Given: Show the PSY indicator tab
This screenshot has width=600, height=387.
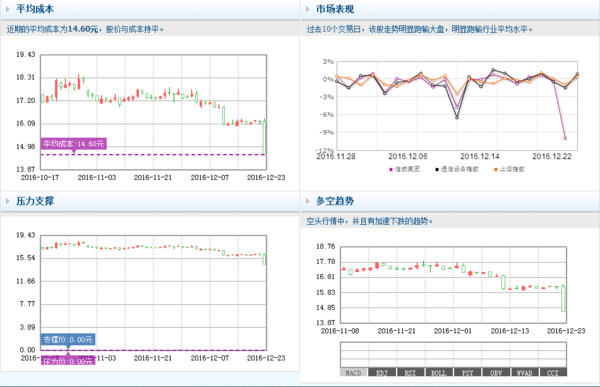Looking at the screenshot, I should pyautogui.click(x=467, y=372).
